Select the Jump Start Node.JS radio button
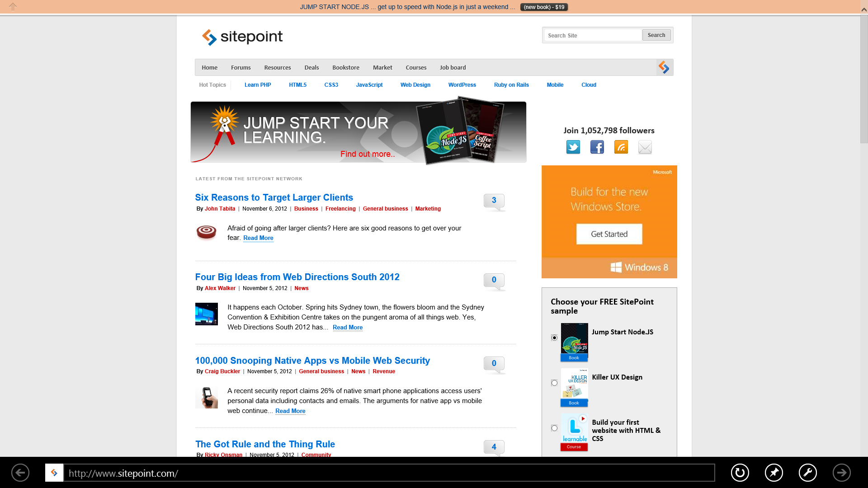Viewport: 868px width, 488px height. point(554,338)
